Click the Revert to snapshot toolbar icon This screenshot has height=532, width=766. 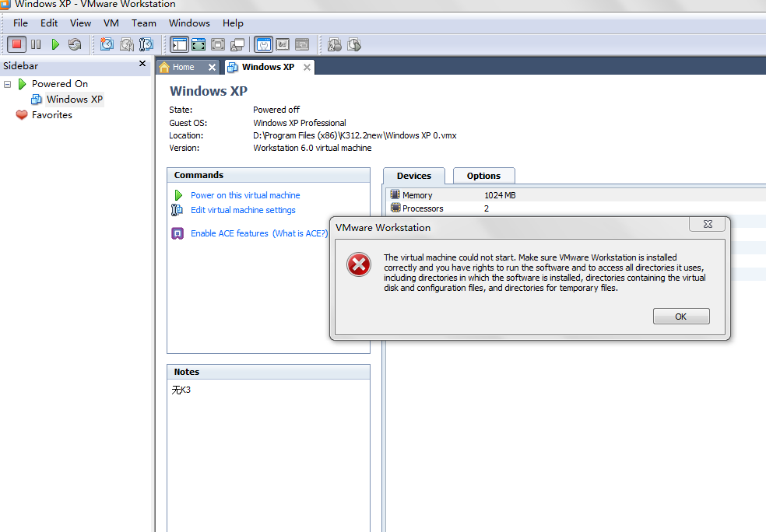click(126, 44)
